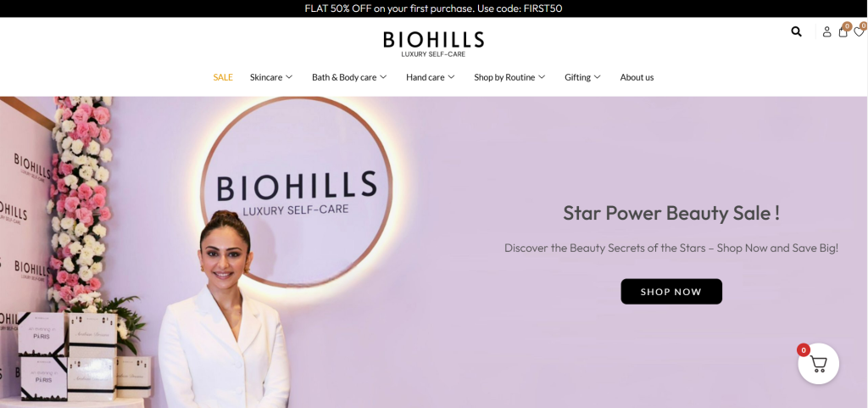Open the shopping bag icon in header

click(843, 32)
